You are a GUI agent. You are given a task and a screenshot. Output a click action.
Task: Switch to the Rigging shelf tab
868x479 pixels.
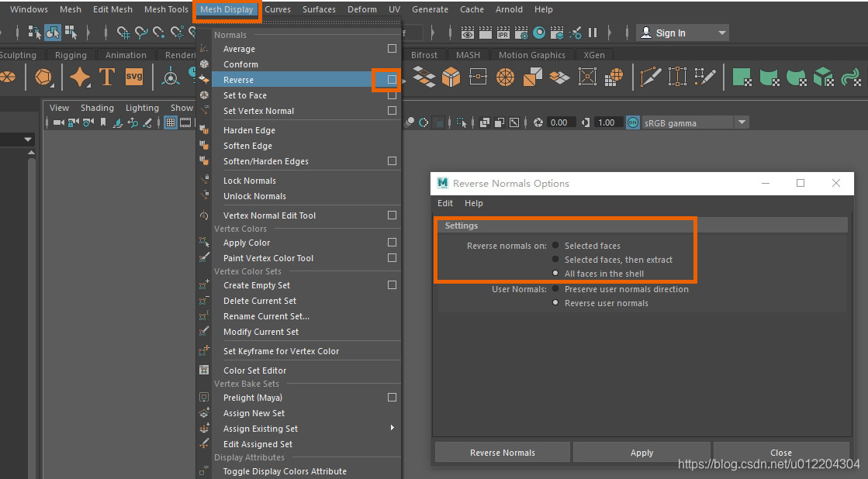coord(71,55)
